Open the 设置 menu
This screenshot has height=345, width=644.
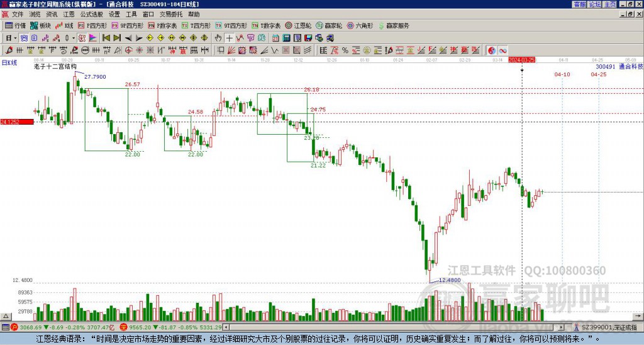pyautogui.click(x=114, y=14)
